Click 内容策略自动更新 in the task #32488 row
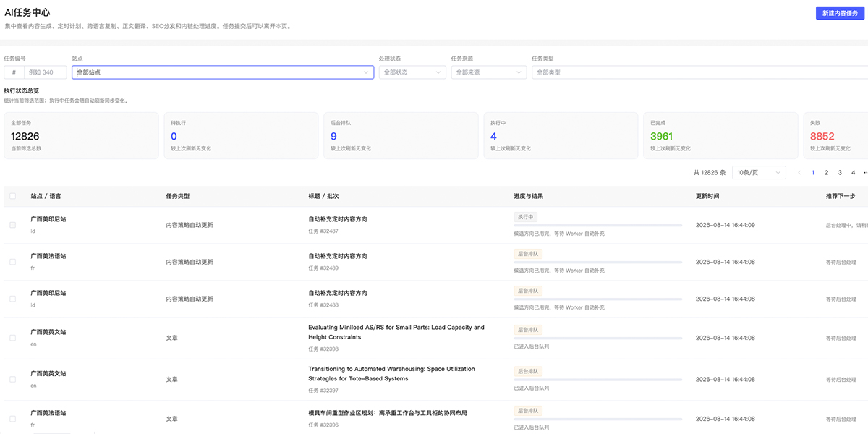Viewport: 868px width, 434px height. click(190, 299)
